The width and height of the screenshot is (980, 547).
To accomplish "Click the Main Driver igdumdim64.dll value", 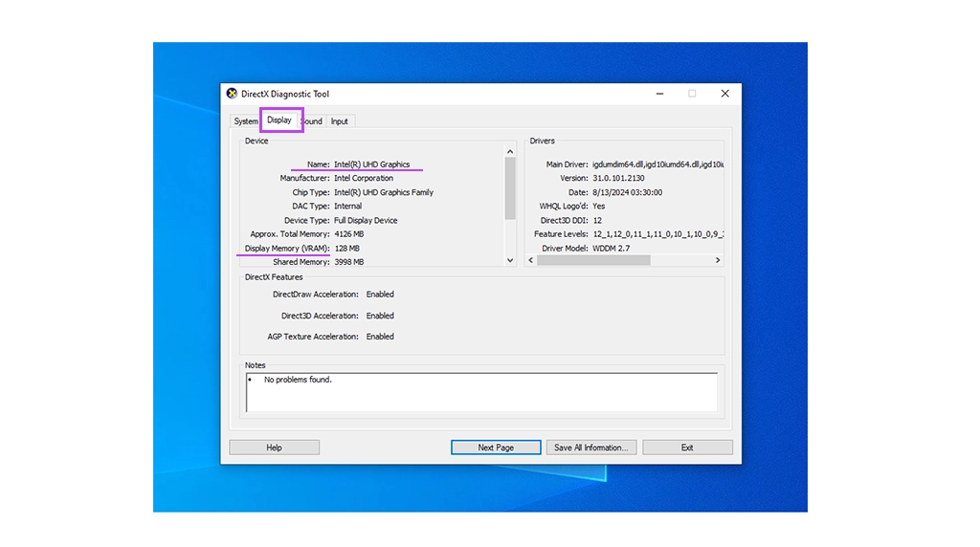I will tap(658, 164).
